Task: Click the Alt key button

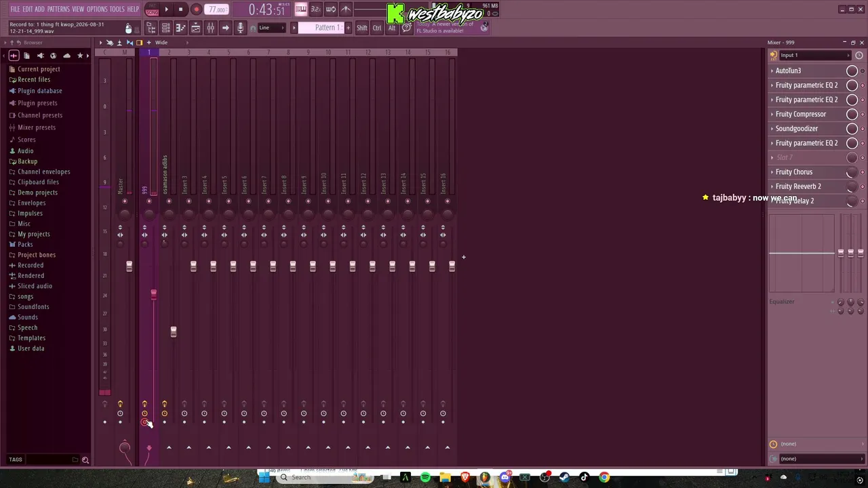Action: click(x=391, y=28)
